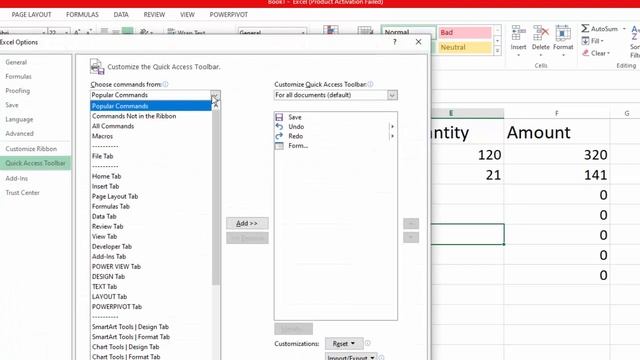The height and width of the screenshot is (360, 640).
Task: Choose All Commands in dropdown list
Action: point(151,126)
